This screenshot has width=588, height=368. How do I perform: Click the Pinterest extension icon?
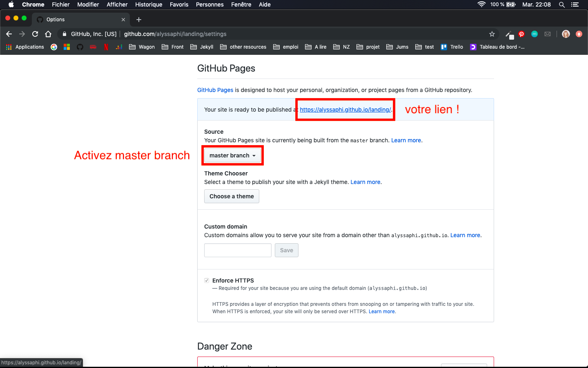click(521, 34)
